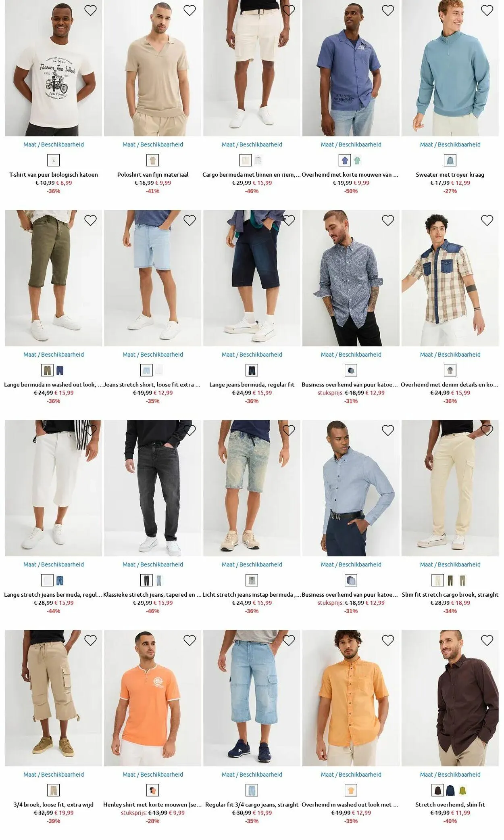Heart the Sweater met troyer kraag
504x840 pixels.
tap(487, 10)
